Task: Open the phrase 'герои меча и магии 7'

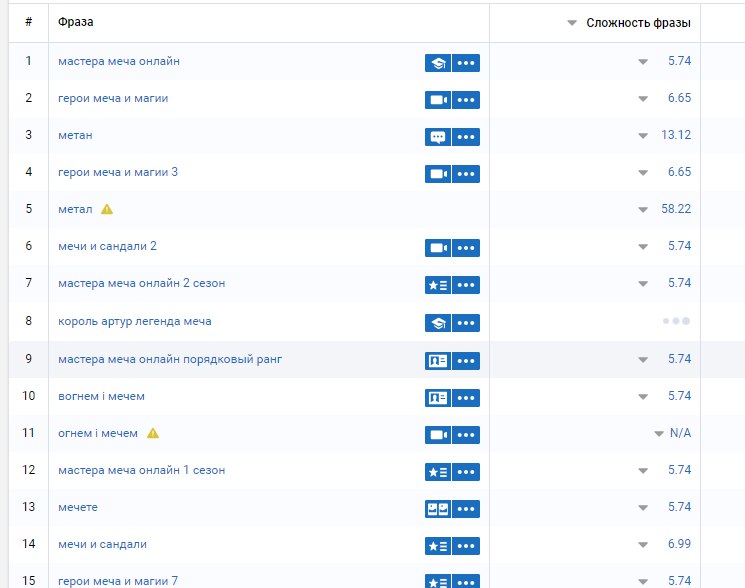Action: point(118,581)
